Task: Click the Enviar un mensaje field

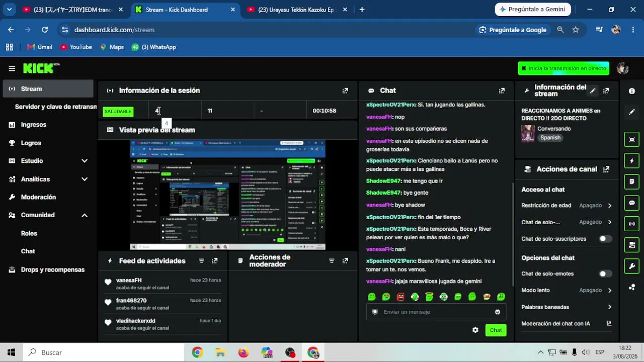Action: (x=436, y=312)
